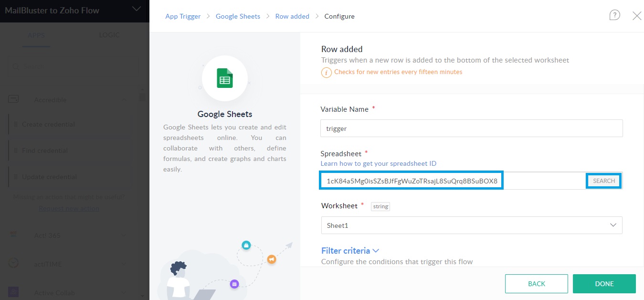Open the help question mark icon
The image size is (644, 300).
(614, 16)
